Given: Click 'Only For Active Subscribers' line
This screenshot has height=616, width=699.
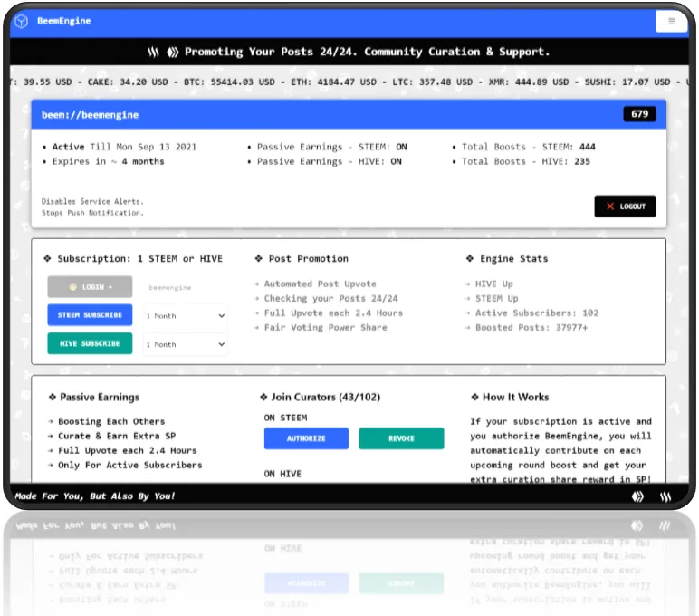Looking at the screenshot, I should pos(130,466).
